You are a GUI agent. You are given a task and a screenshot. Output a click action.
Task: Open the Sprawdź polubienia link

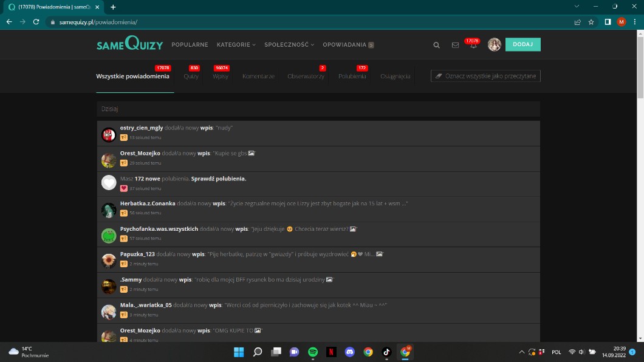tap(219, 179)
